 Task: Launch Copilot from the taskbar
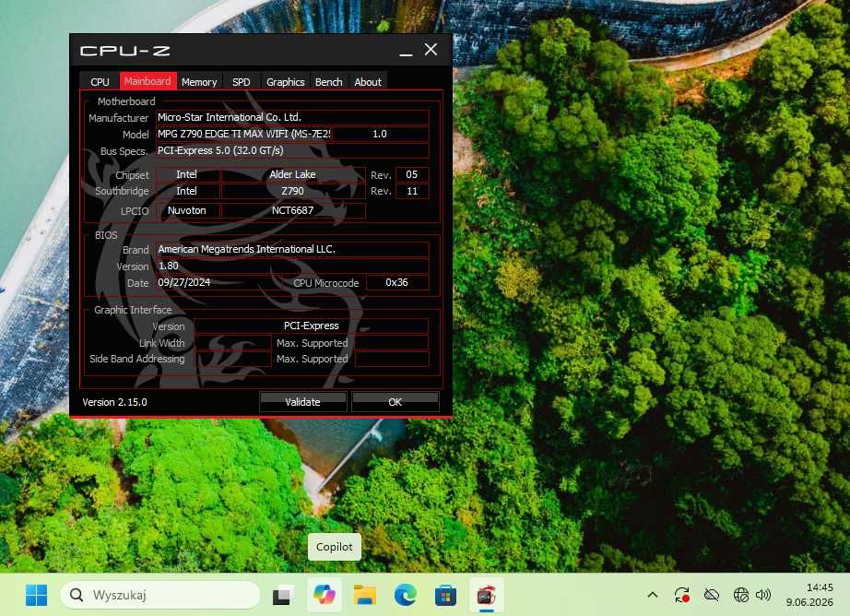[x=325, y=595]
